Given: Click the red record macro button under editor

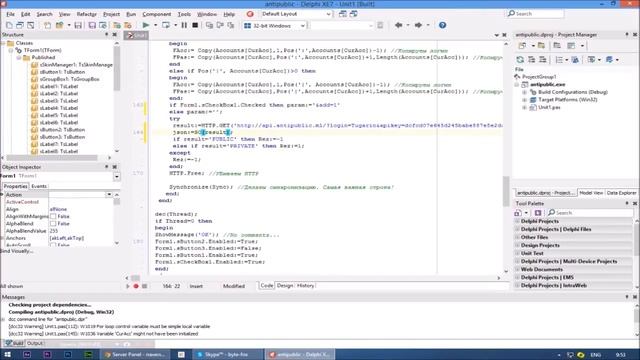Looking at the screenshot, I should tap(136, 286).
